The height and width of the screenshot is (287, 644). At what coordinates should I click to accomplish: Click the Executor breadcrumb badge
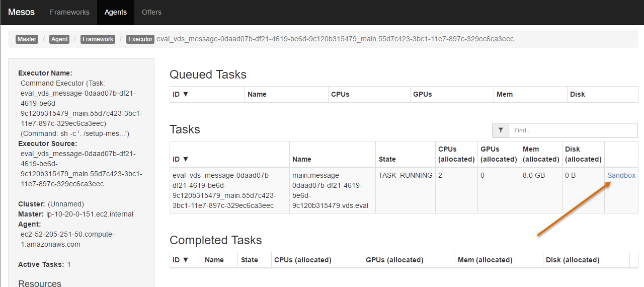coord(140,39)
